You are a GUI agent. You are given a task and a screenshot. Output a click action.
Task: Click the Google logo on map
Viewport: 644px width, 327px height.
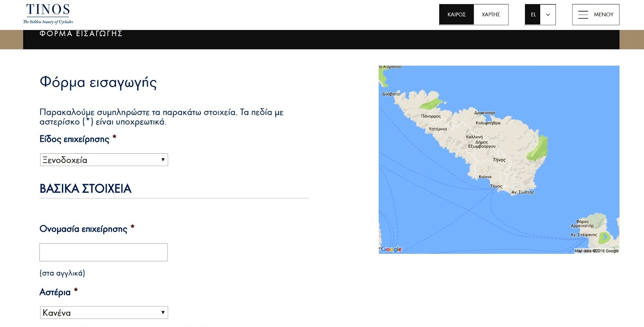[x=391, y=249]
